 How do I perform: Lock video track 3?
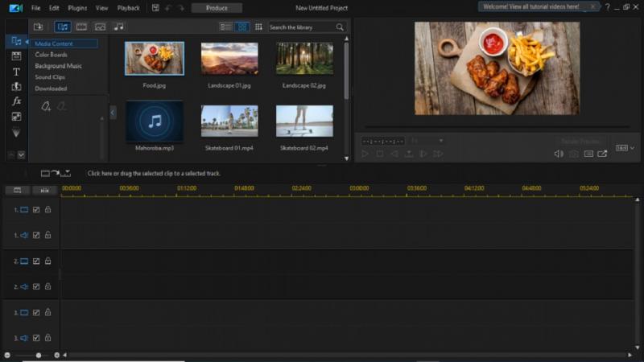coord(47,312)
